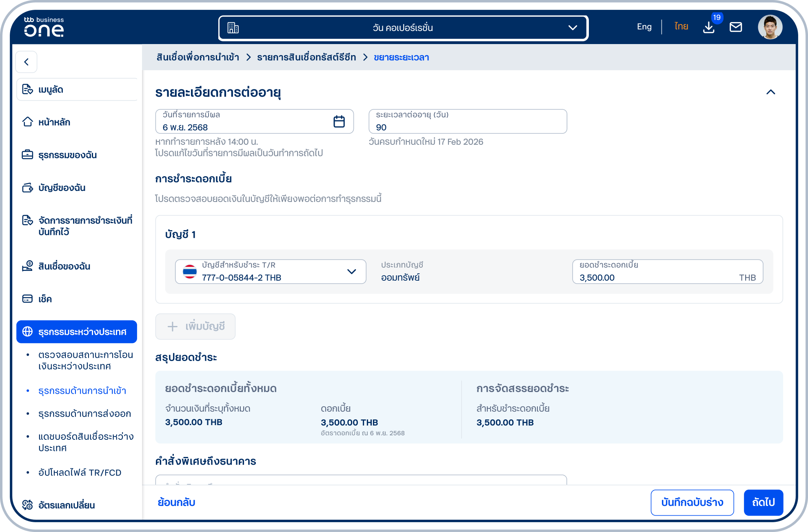
Task: Click เพิ่มบัญชี add account button
Action: (x=195, y=326)
